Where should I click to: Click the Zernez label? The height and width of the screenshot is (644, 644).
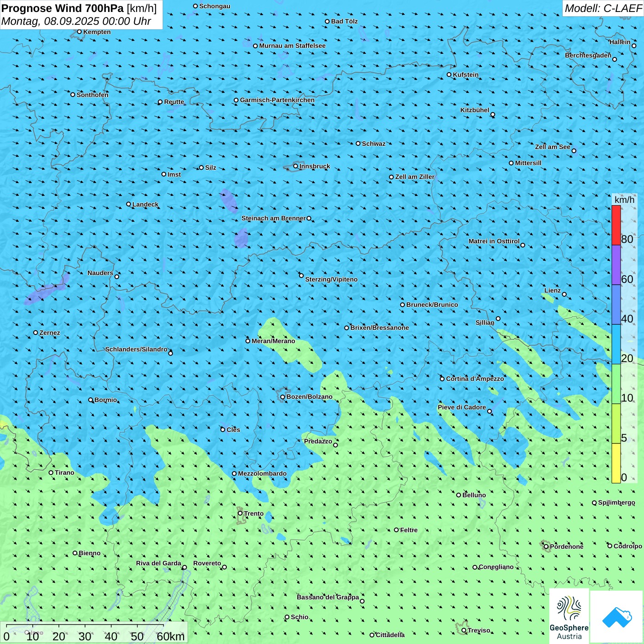tap(50, 333)
